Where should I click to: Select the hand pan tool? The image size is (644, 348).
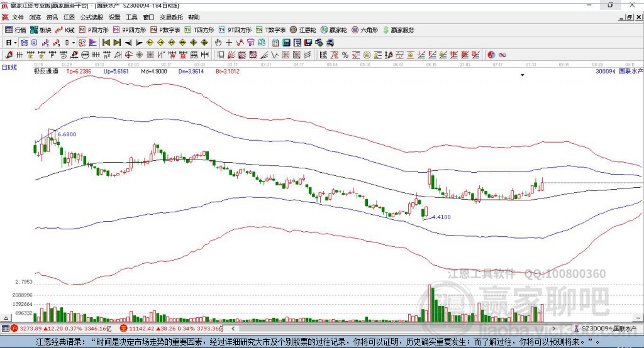click(218, 43)
